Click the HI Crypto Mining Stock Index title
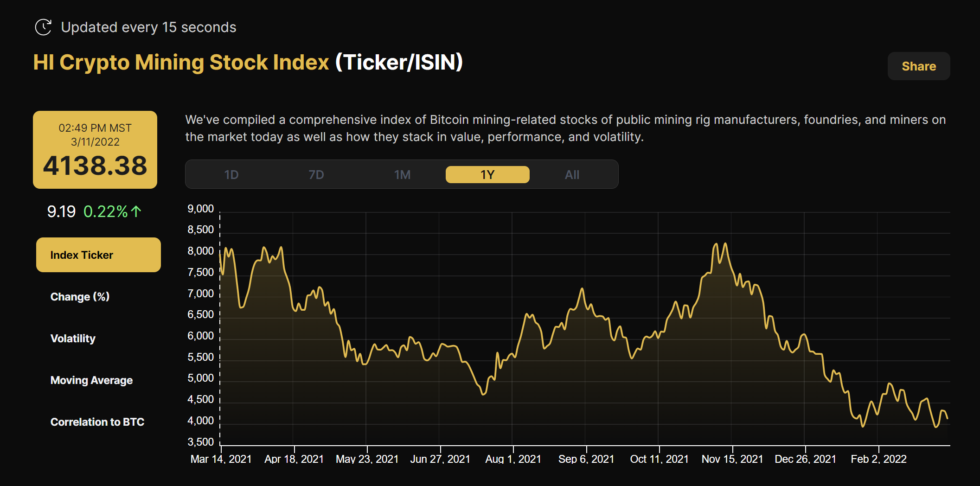This screenshot has height=486, width=980. [180, 61]
